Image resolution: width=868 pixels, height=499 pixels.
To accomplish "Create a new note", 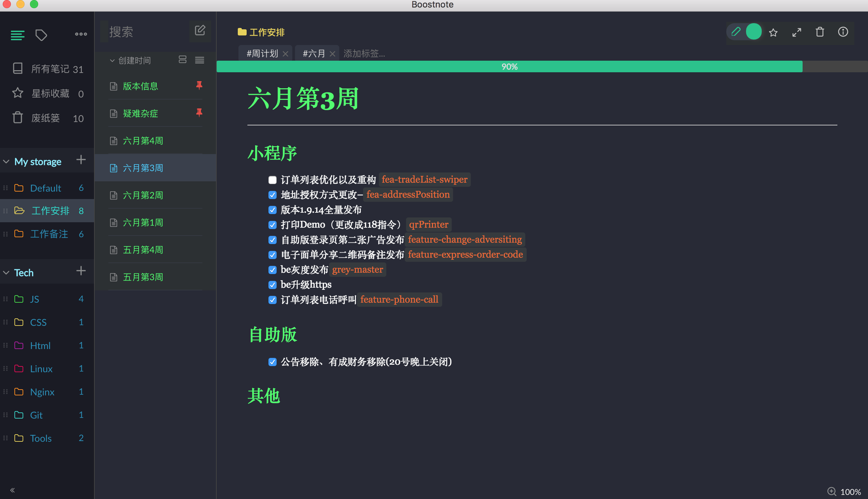I will pos(200,30).
